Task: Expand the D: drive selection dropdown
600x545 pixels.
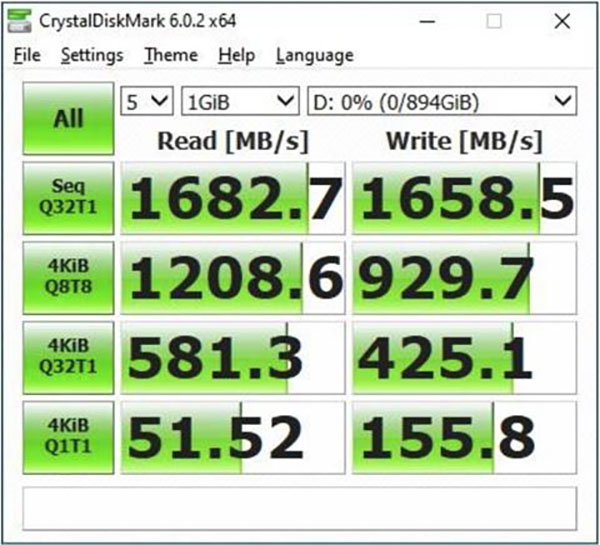Action: pyautogui.click(x=441, y=101)
